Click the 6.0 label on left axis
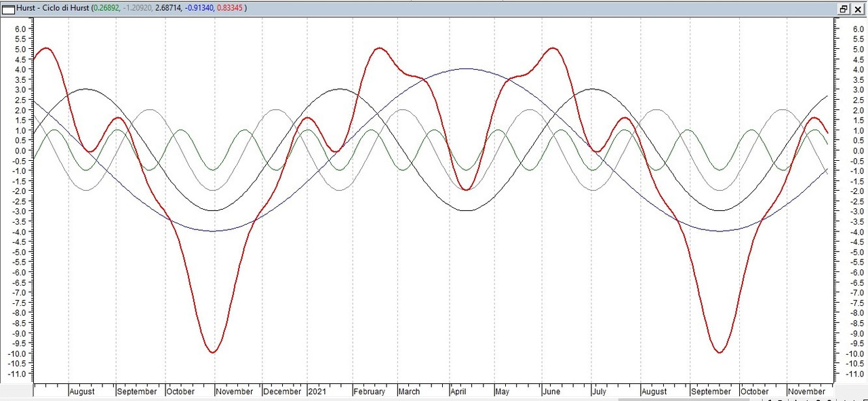Screen dimensions: 868x401 point(20,29)
